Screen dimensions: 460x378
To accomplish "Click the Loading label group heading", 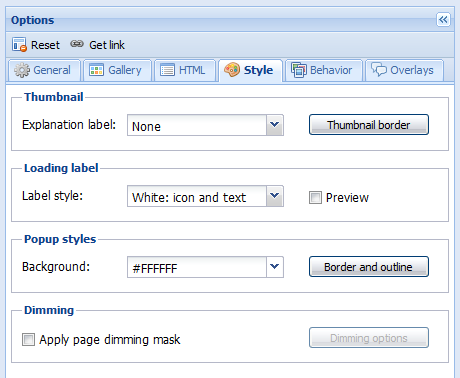I will point(61,168).
